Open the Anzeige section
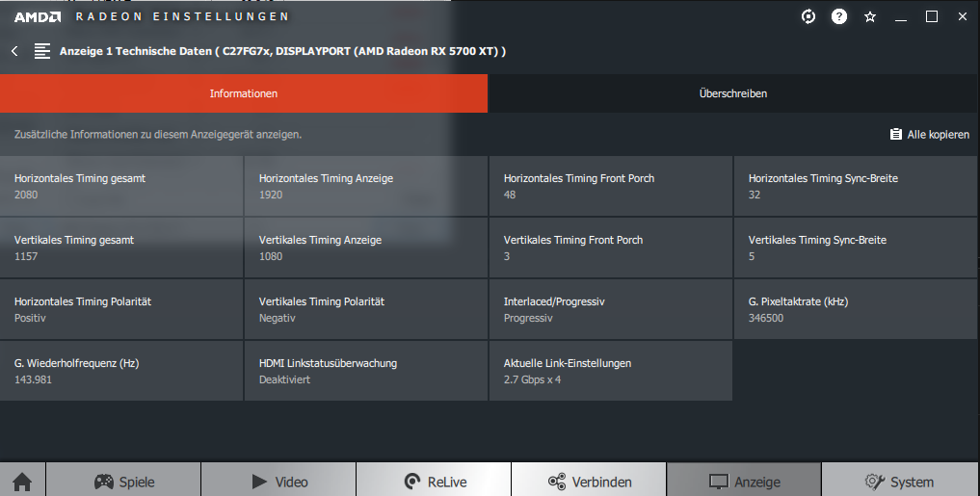Viewport: 980px width, 496px height. (744, 480)
